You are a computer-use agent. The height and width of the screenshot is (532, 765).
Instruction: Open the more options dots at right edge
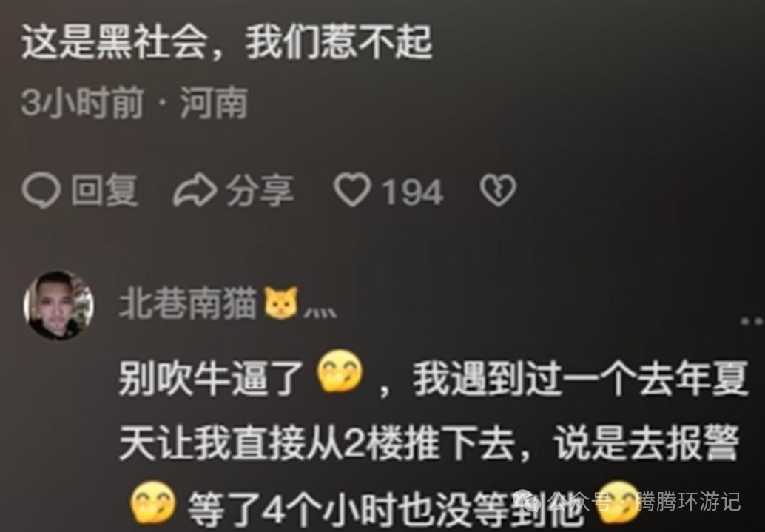pos(752,321)
